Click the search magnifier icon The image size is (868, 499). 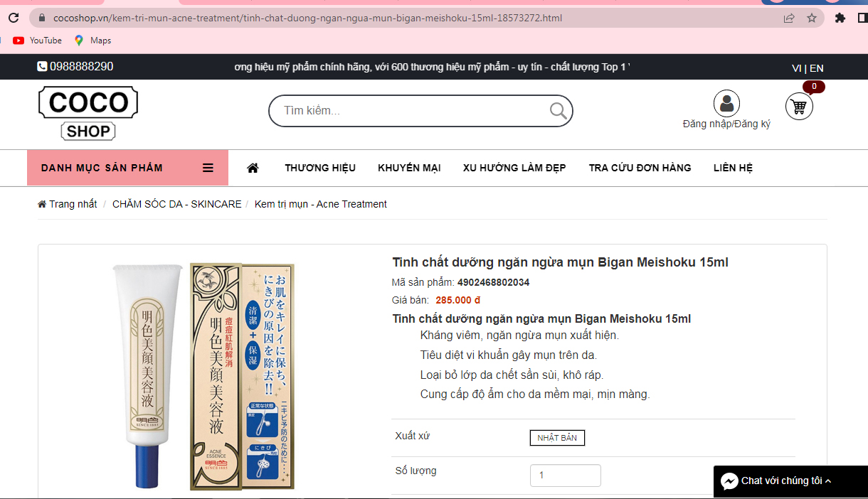click(559, 111)
